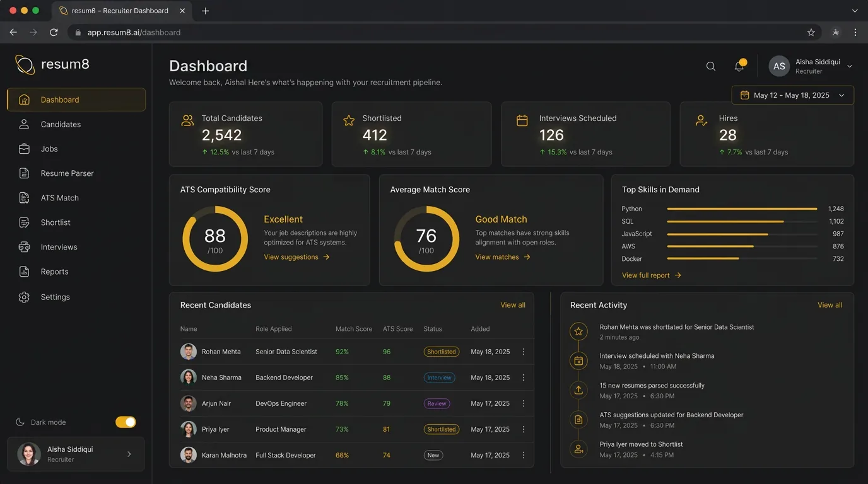Viewport: 868px width, 484px height.
Task: Open row options for Rohan Mehta
Action: (524, 352)
